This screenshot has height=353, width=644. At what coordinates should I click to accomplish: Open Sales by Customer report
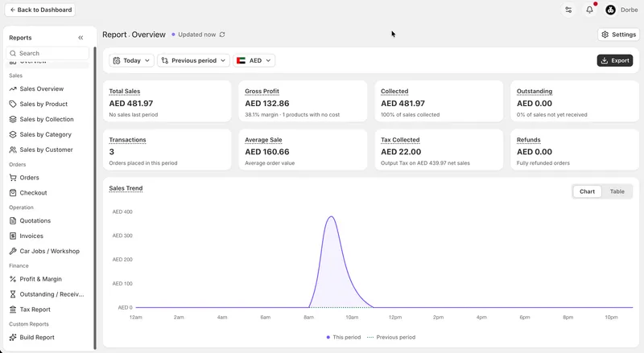point(46,150)
